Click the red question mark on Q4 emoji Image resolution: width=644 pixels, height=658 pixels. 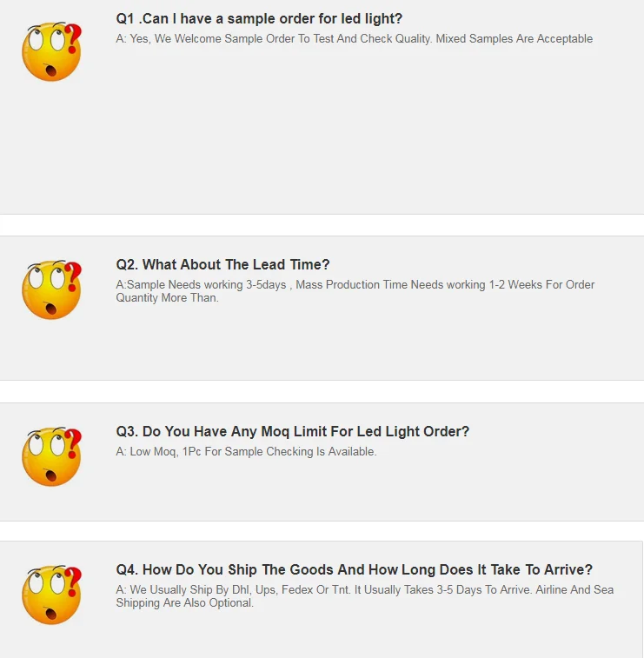(x=73, y=582)
